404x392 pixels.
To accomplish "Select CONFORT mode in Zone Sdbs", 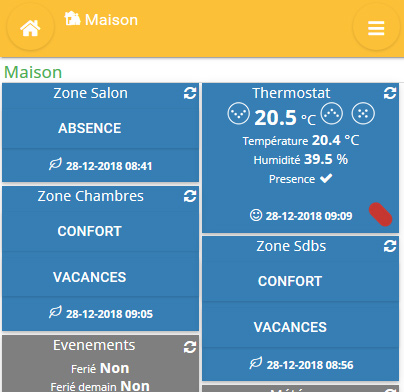I will (290, 281).
